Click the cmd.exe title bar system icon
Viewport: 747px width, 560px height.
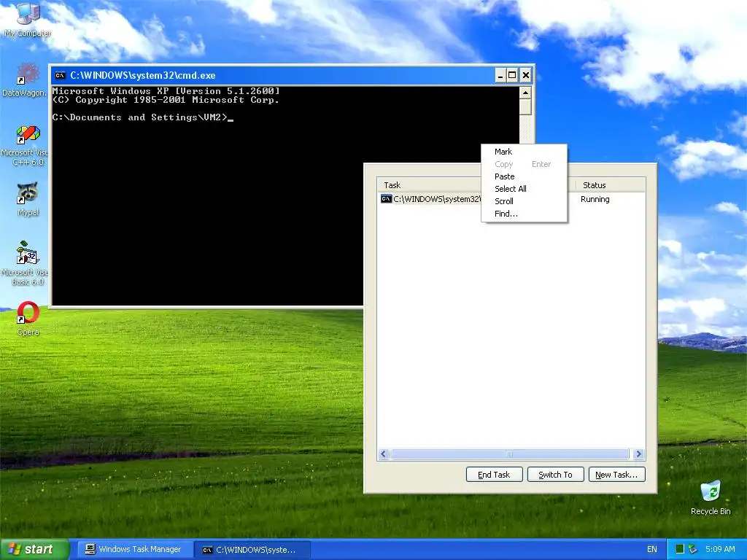60,75
